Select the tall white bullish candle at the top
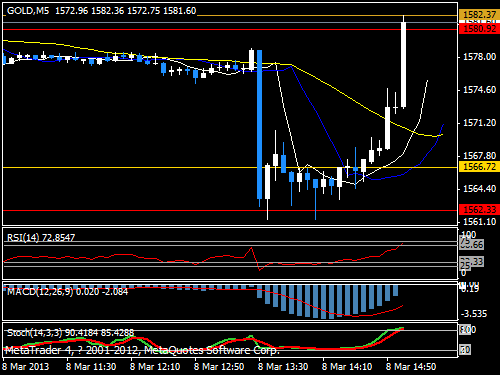Image resolution: width=500 pixels, height=375 pixels. [x=404, y=65]
